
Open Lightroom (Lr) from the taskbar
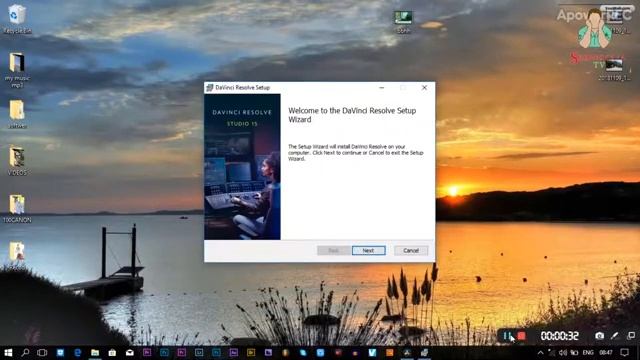coord(199,352)
